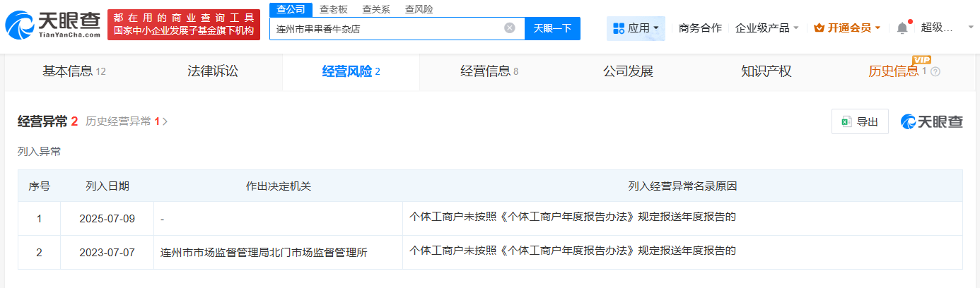
Task: Click the Excel icon on 导出 button
Action: click(846, 122)
